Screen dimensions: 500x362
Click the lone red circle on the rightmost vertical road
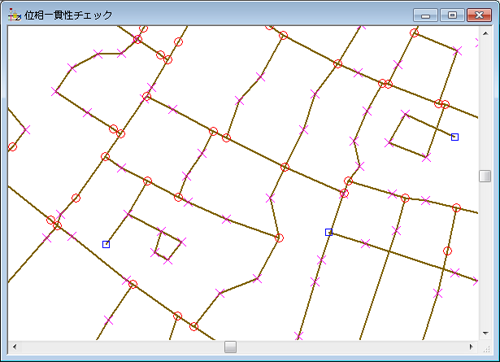point(447,251)
